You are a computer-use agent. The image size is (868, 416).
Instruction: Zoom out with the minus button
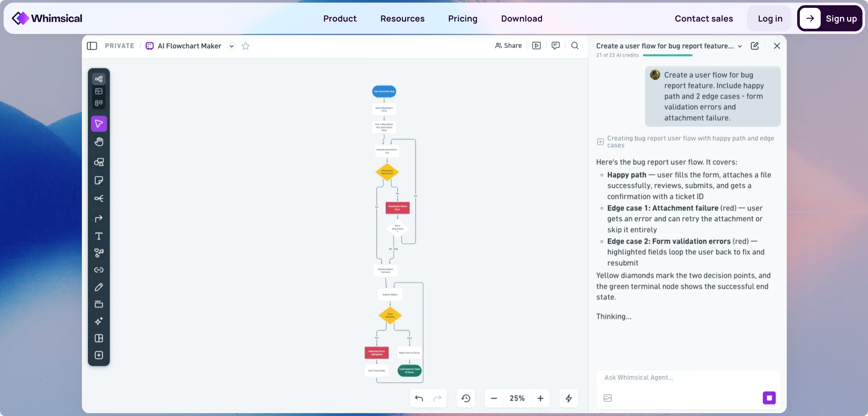pyautogui.click(x=494, y=398)
